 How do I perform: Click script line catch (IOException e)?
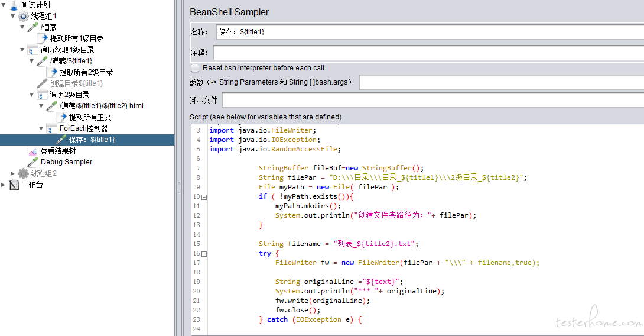(310, 319)
